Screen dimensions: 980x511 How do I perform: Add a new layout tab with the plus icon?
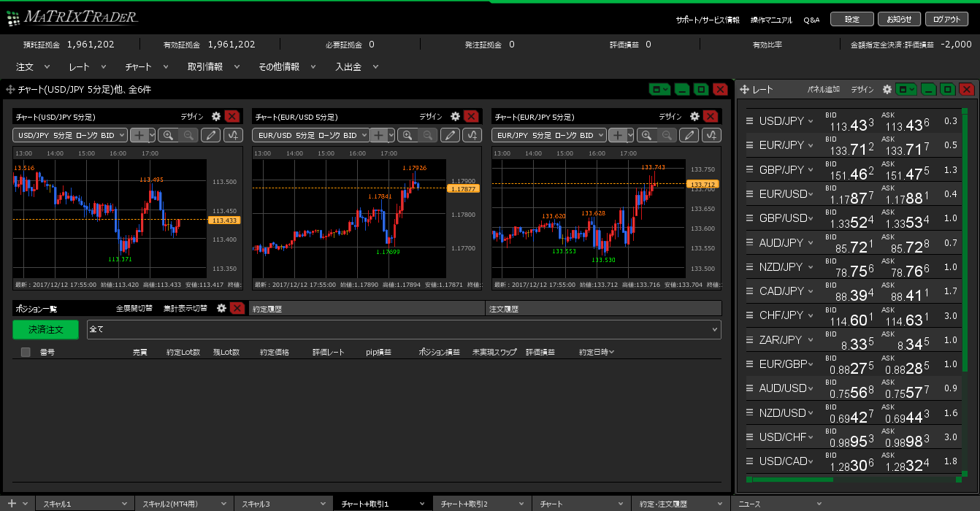[x=12, y=504]
